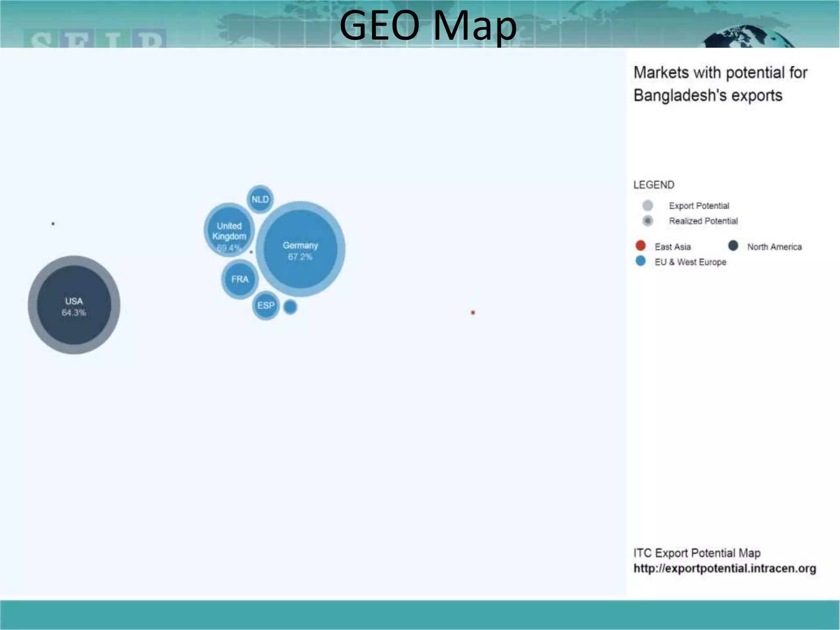840x630 pixels.
Task: Click the small red East Asia dot
Action: click(x=473, y=313)
